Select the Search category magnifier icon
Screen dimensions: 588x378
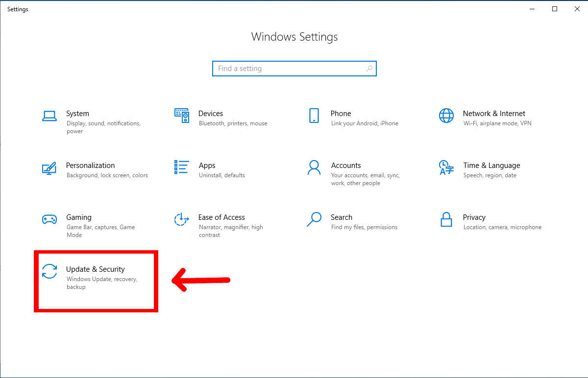point(314,219)
